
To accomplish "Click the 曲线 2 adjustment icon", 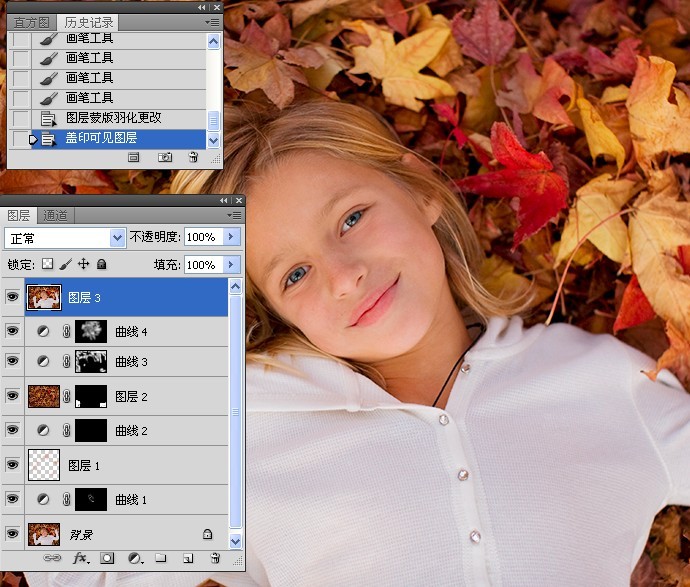I will pos(43,430).
